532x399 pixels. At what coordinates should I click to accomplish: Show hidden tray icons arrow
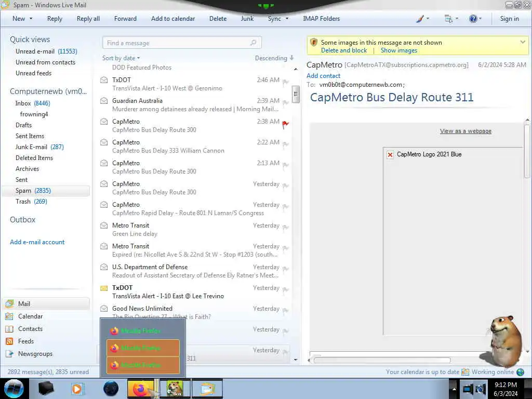click(x=454, y=389)
